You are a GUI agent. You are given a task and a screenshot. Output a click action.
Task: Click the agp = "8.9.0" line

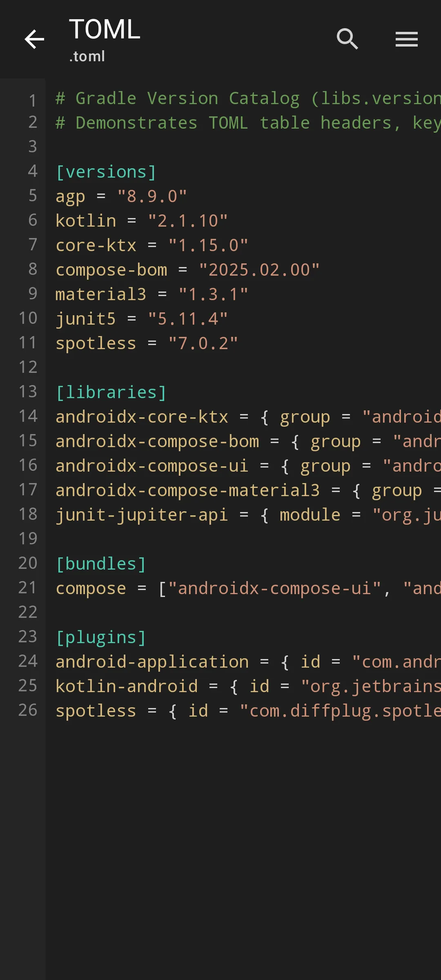pos(121,196)
